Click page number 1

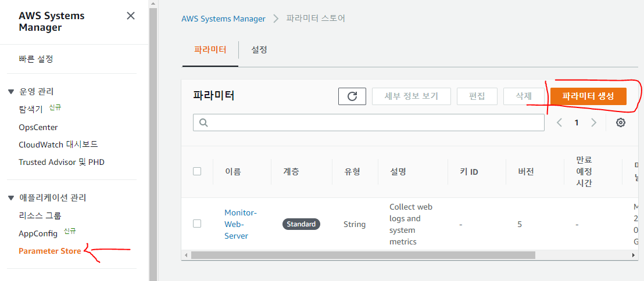pos(577,123)
